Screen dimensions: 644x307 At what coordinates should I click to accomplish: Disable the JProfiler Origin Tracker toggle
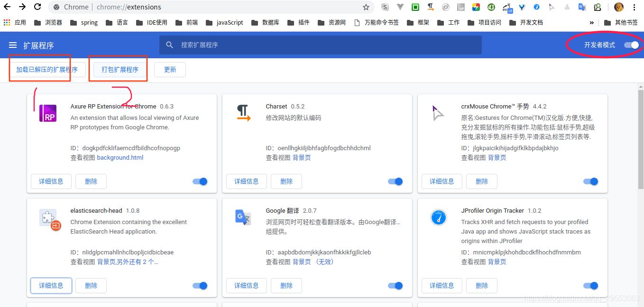pos(590,286)
